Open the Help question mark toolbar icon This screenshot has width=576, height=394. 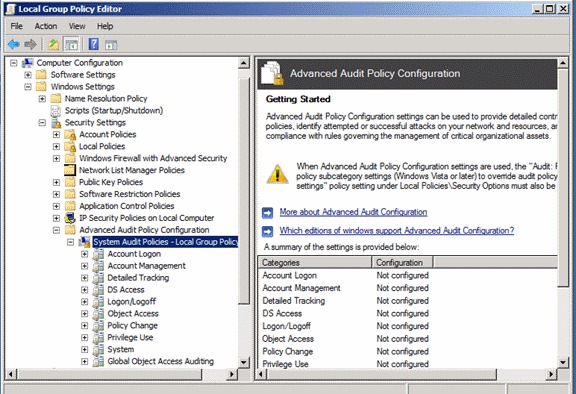point(94,44)
